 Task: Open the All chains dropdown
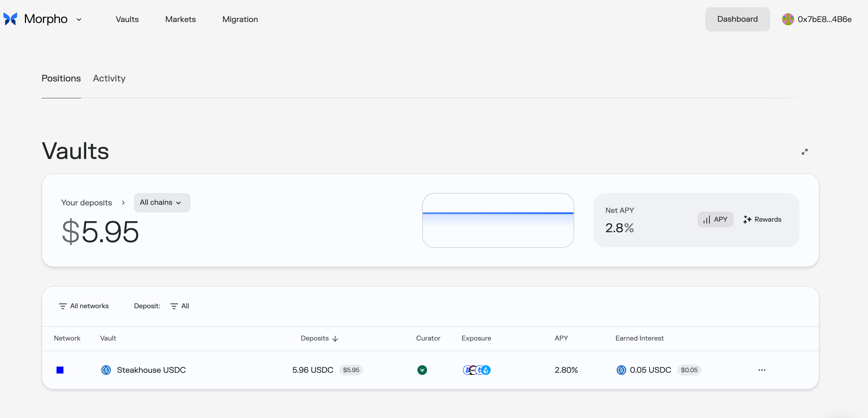(162, 203)
